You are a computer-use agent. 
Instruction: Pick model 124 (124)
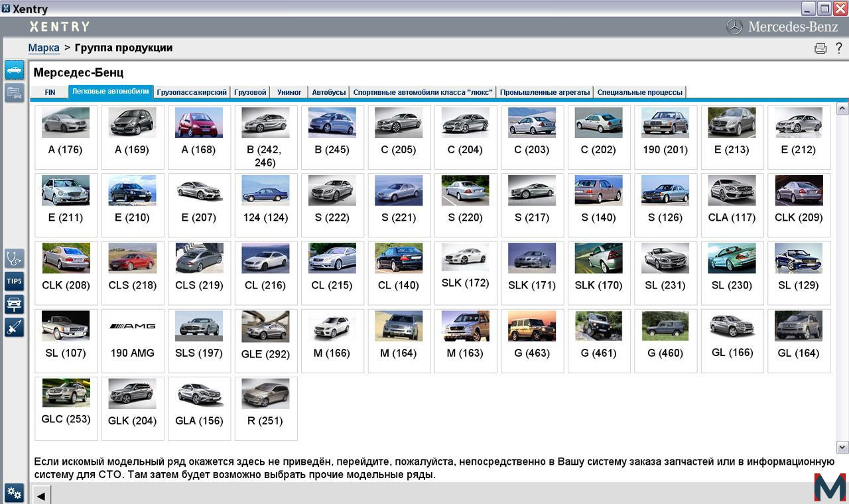pyautogui.click(x=266, y=205)
